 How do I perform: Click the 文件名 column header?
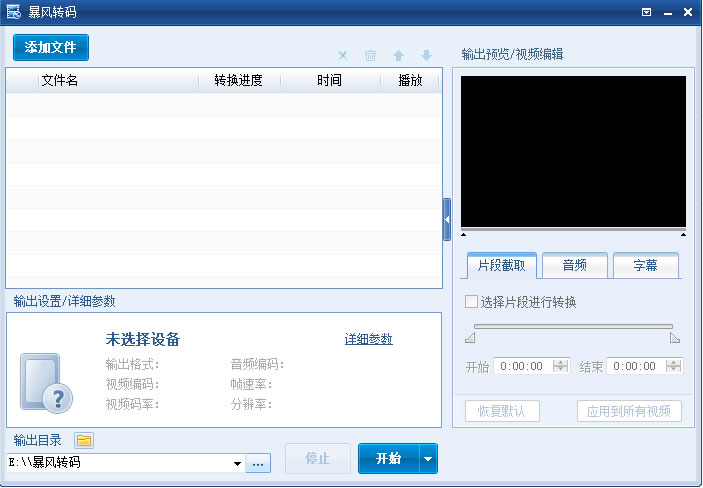[118, 81]
